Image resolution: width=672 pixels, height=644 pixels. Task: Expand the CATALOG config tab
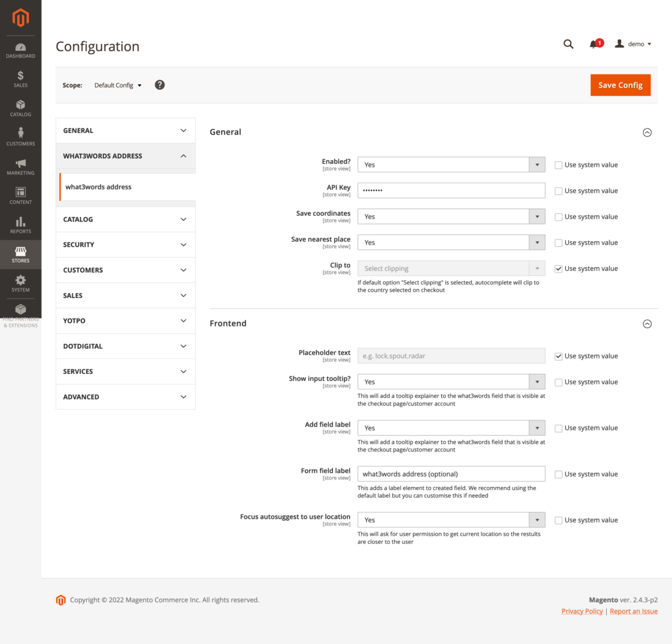(126, 219)
